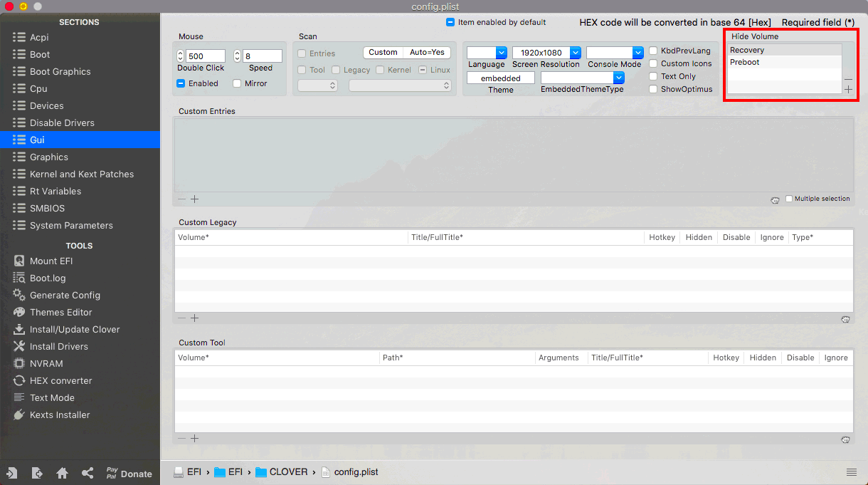Open the EmbeddedThemeType dropdown
The image size is (868, 485).
[618, 77]
